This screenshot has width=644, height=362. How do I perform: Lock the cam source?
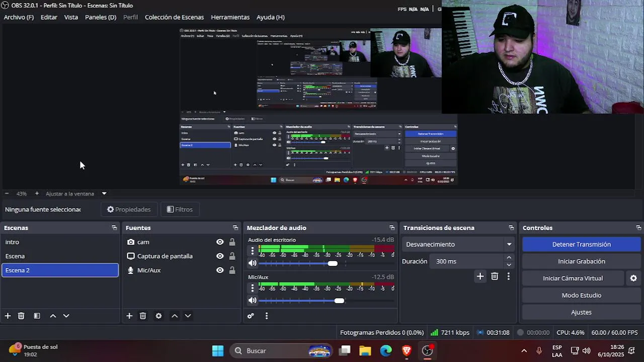click(x=232, y=242)
